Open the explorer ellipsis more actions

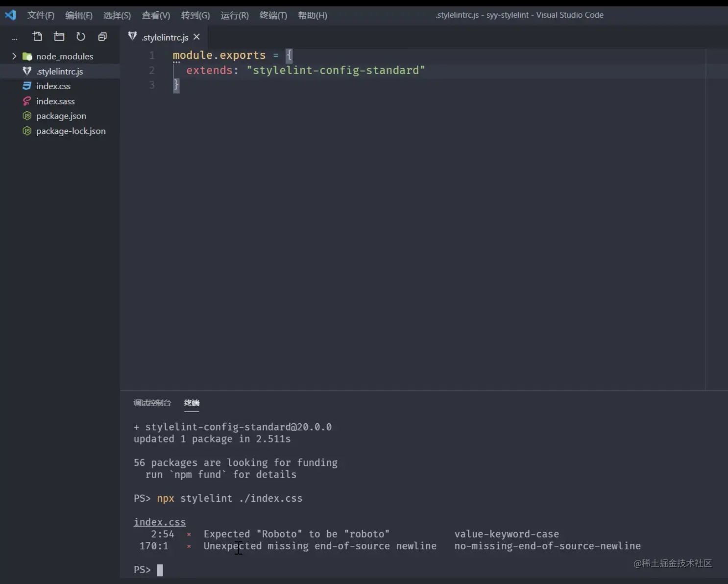(15, 38)
